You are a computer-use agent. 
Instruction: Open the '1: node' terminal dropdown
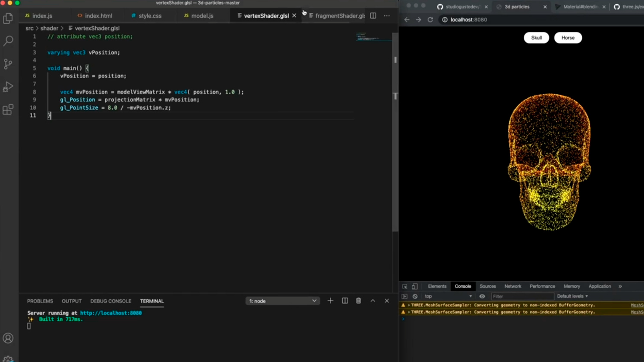(282, 301)
